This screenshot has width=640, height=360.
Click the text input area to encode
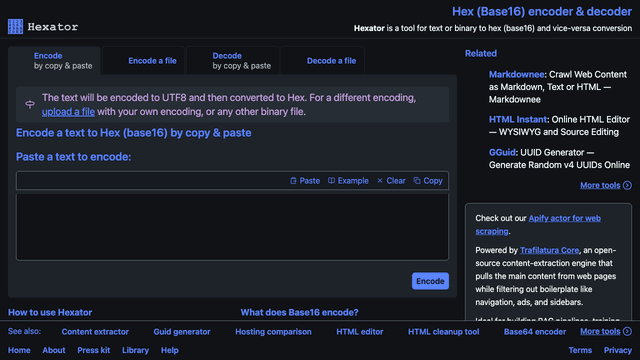pyautogui.click(x=232, y=227)
